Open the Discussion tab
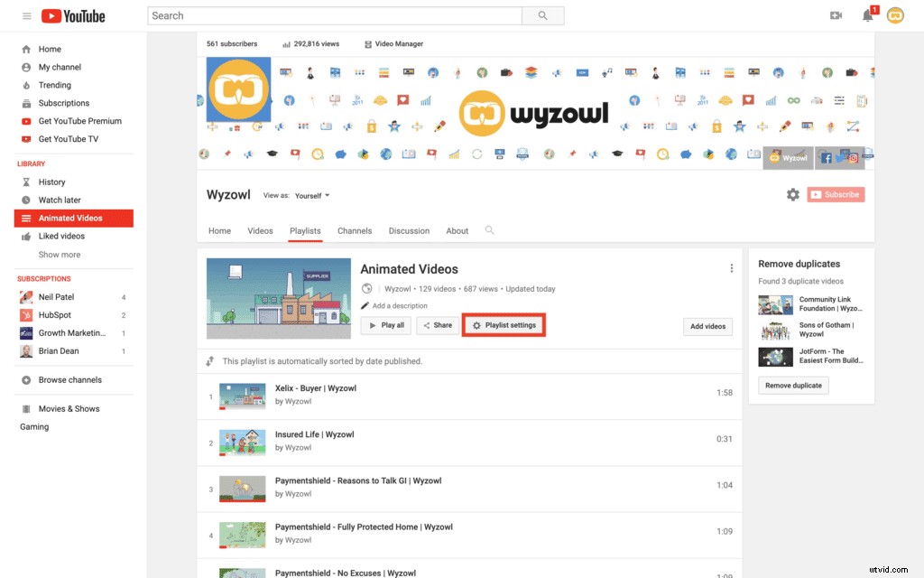This screenshot has width=924, height=578. click(x=409, y=230)
